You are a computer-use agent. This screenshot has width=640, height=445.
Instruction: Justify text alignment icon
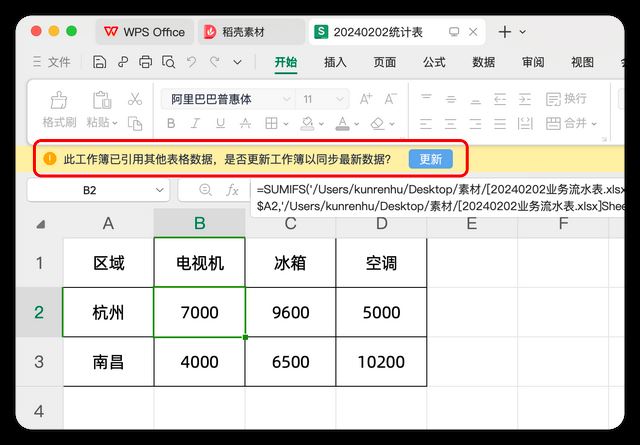tap(500, 124)
